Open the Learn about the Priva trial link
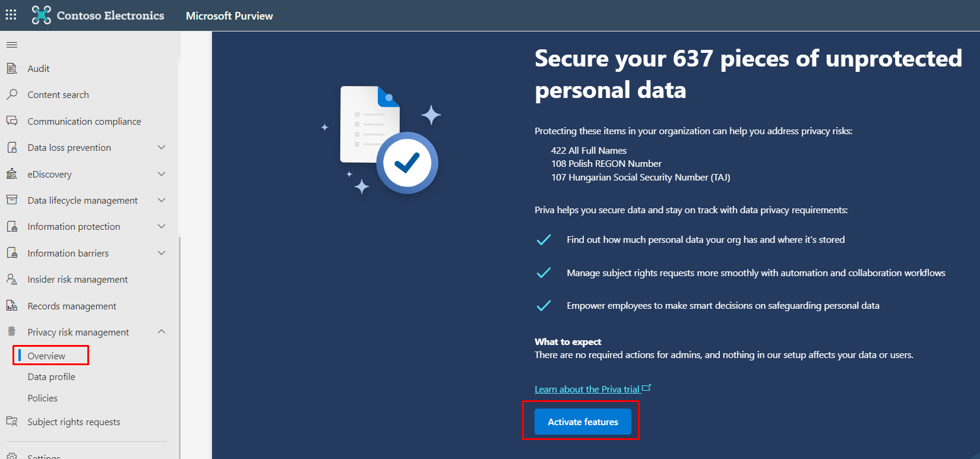 [587, 389]
